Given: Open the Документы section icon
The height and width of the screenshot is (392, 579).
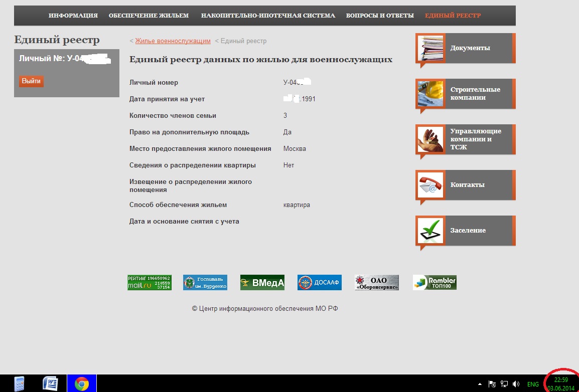Looking at the screenshot, I should pos(430,48).
